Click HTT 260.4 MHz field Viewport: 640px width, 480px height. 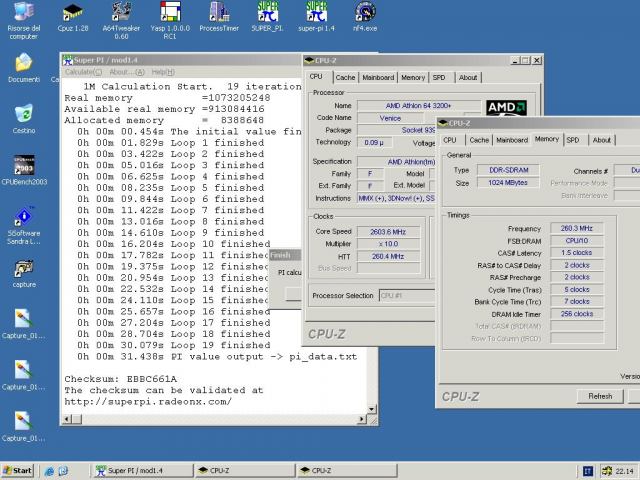pyautogui.click(x=388, y=256)
